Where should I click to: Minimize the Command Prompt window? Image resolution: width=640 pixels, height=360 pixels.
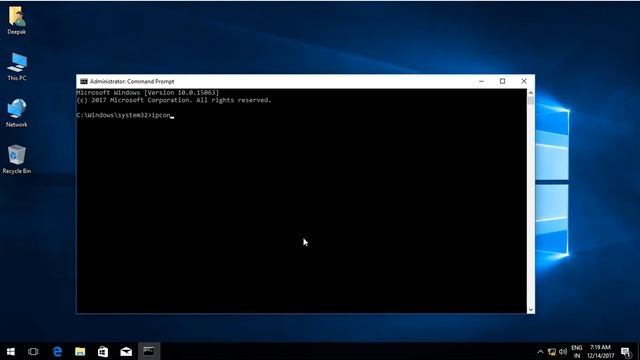(482, 81)
